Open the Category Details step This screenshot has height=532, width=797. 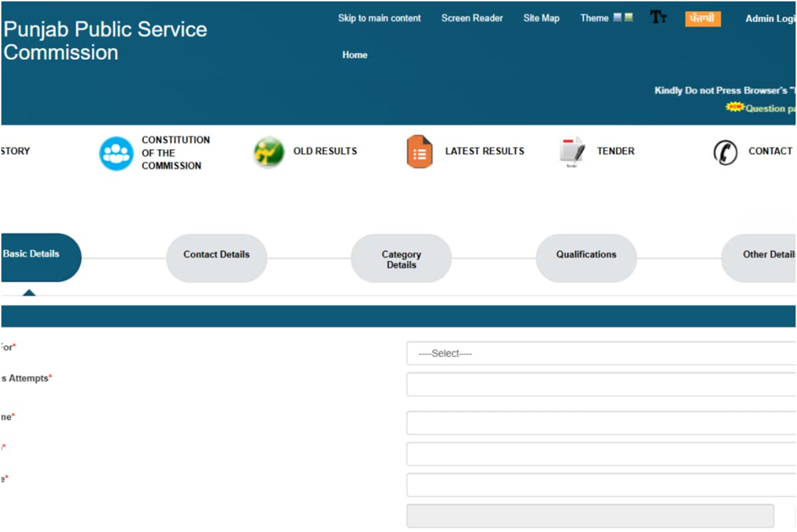coord(401,259)
